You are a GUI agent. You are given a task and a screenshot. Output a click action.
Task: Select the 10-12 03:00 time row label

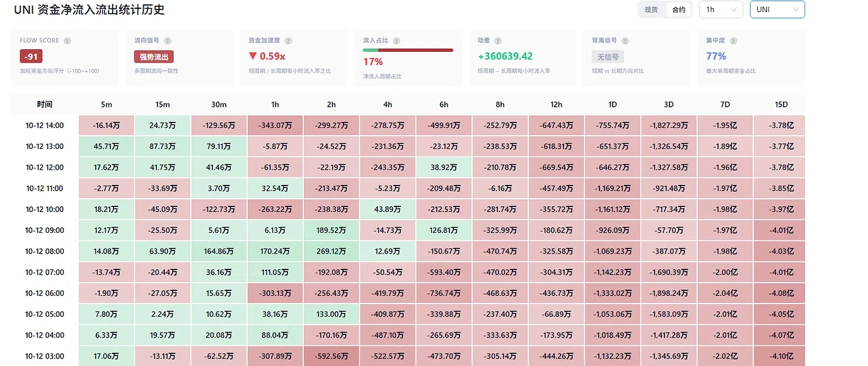tap(45, 356)
